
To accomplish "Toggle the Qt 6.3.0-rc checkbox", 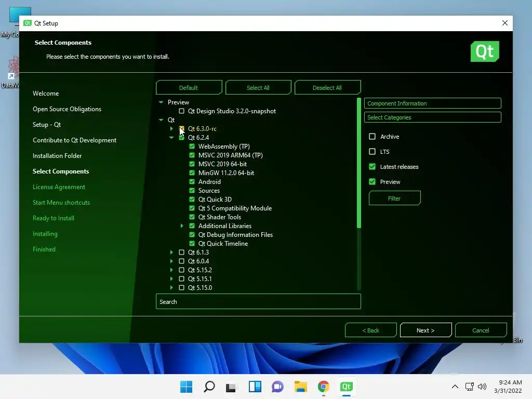I will (181, 129).
